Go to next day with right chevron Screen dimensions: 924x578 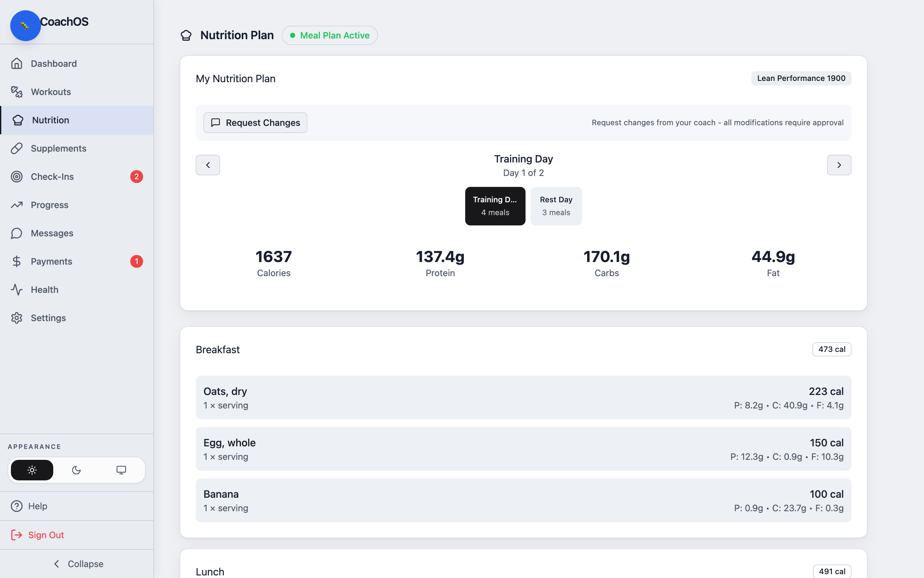click(x=839, y=165)
